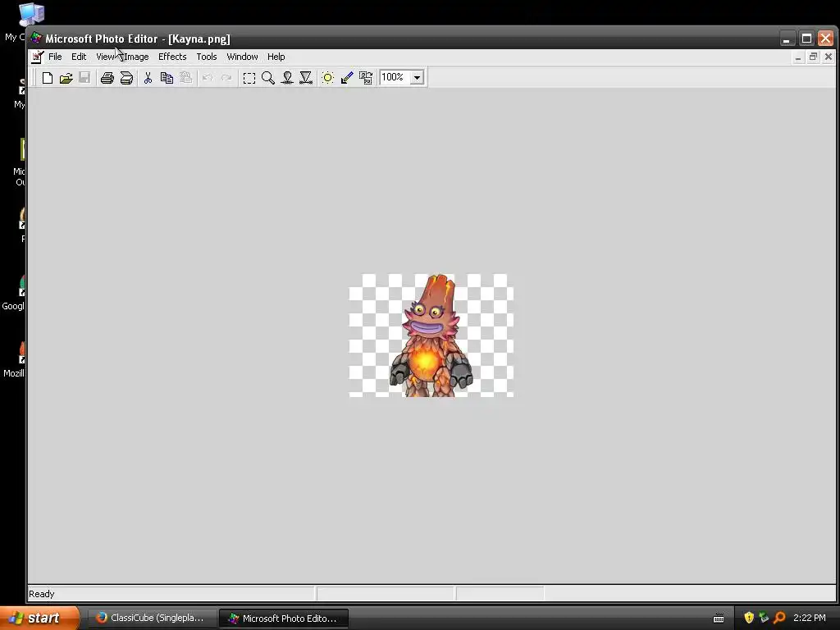The width and height of the screenshot is (840, 630).
Task: Click the document icon left of File menu
Action: coord(37,57)
